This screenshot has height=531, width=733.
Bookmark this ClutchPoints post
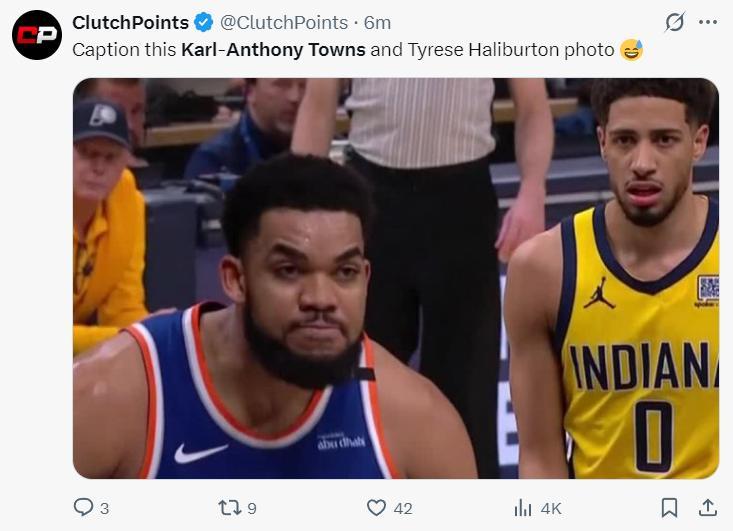pyautogui.click(x=670, y=508)
